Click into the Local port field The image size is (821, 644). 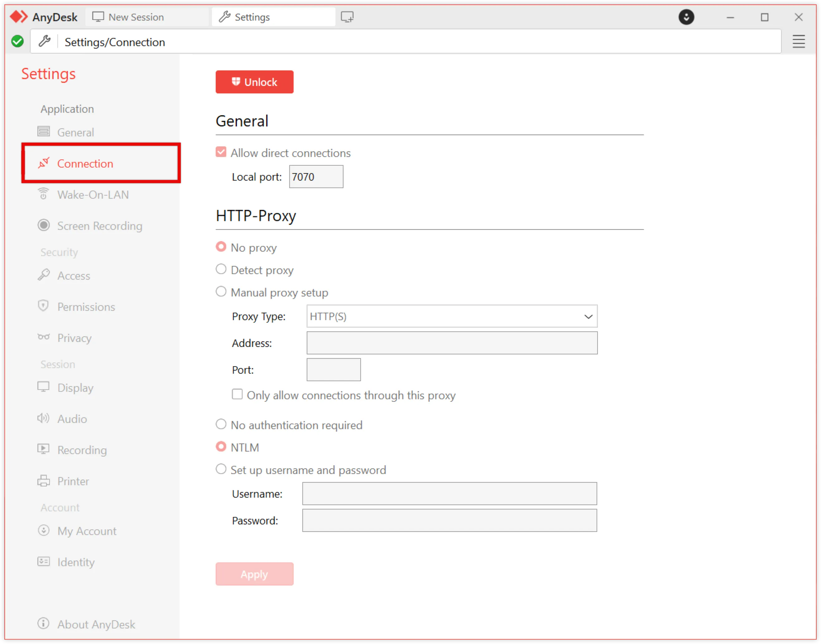point(316,177)
